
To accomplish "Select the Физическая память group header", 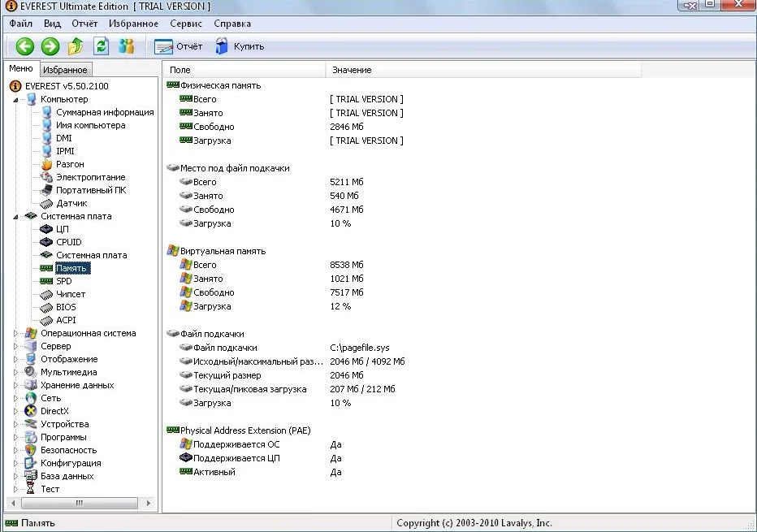I will pyautogui.click(x=220, y=85).
